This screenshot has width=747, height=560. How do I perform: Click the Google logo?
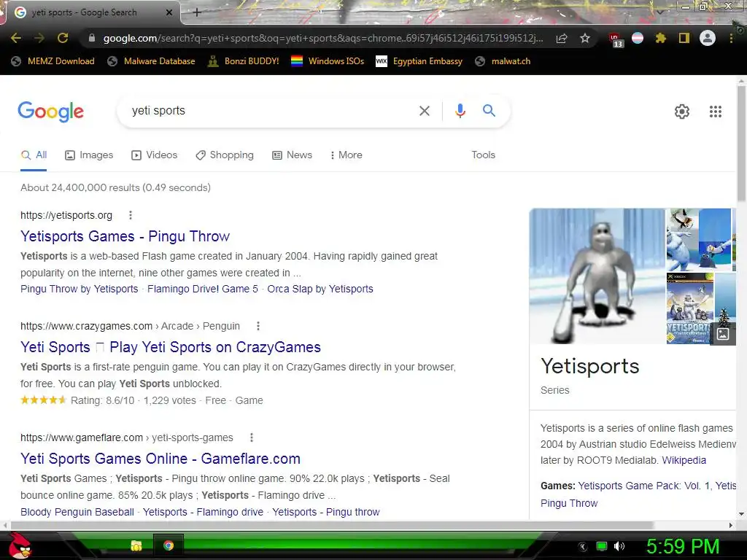click(x=51, y=112)
